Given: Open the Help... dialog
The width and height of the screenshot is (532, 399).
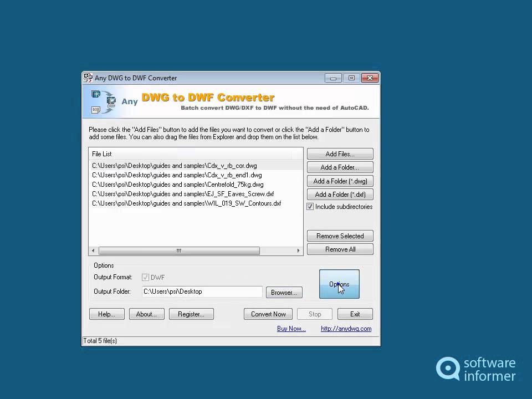Looking at the screenshot, I should pyautogui.click(x=107, y=314).
